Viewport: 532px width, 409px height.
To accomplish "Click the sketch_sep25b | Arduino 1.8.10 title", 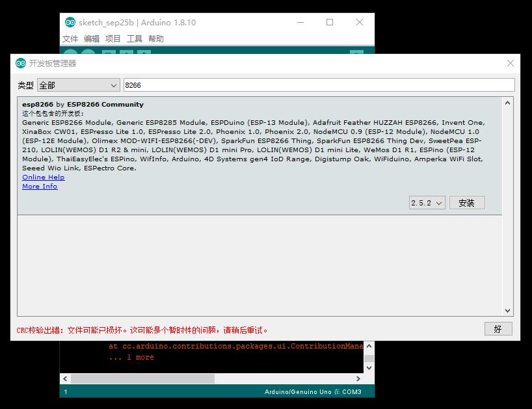I will click(137, 22).
